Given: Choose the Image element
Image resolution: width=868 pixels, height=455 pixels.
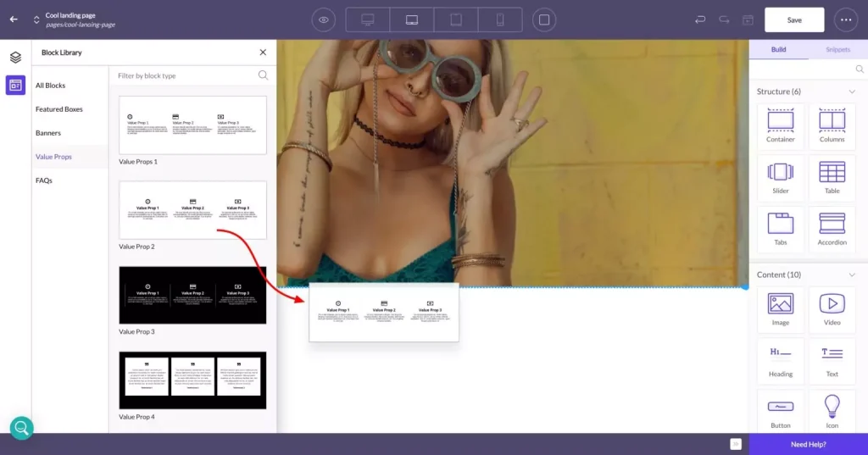Looking at the screenshot, I should 781,309.
